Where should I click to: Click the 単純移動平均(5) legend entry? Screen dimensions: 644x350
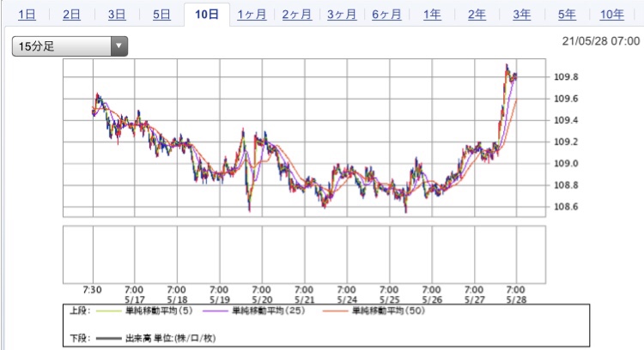(x=159, y=311)
